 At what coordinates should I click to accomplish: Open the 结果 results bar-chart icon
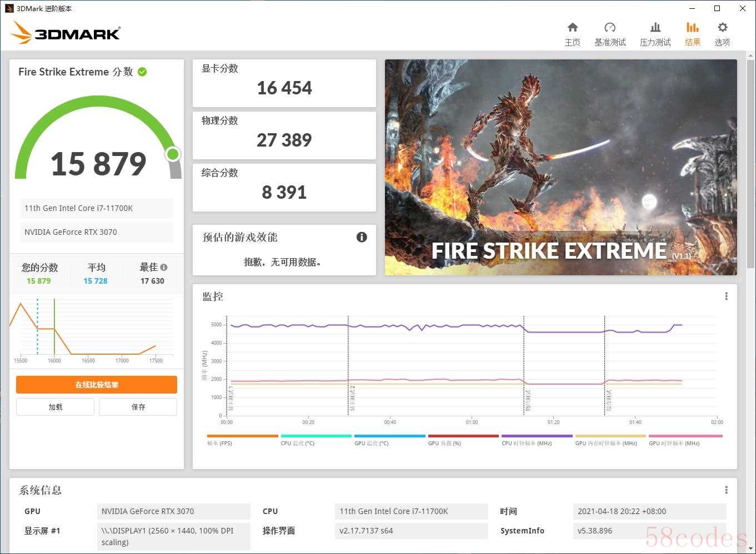[692, 27]
